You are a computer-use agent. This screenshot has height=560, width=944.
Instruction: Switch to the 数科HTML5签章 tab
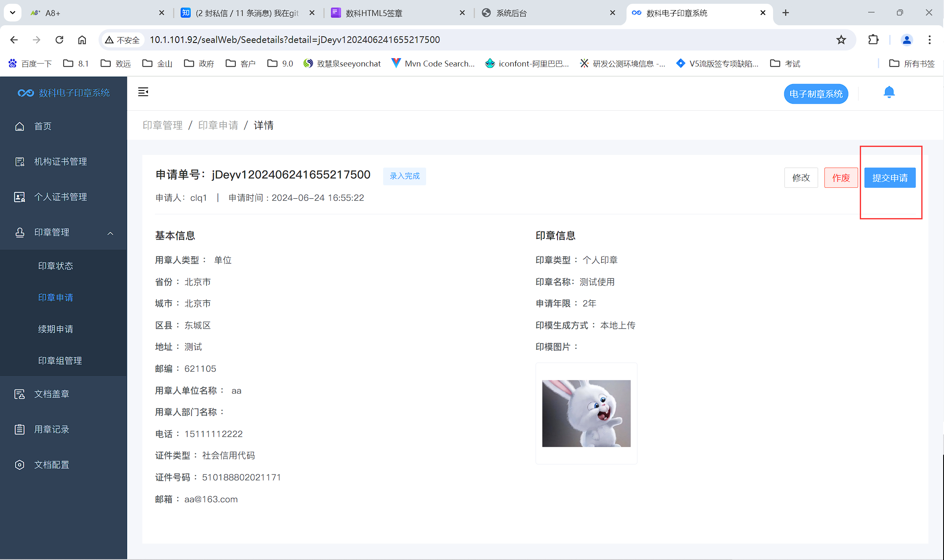point(374,13)
